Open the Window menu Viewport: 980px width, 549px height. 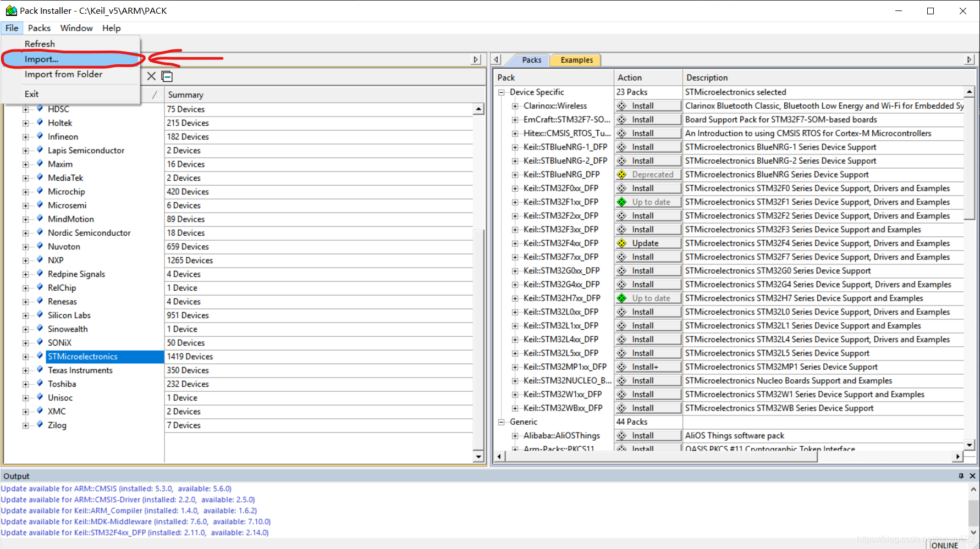(x=76, y=28)
